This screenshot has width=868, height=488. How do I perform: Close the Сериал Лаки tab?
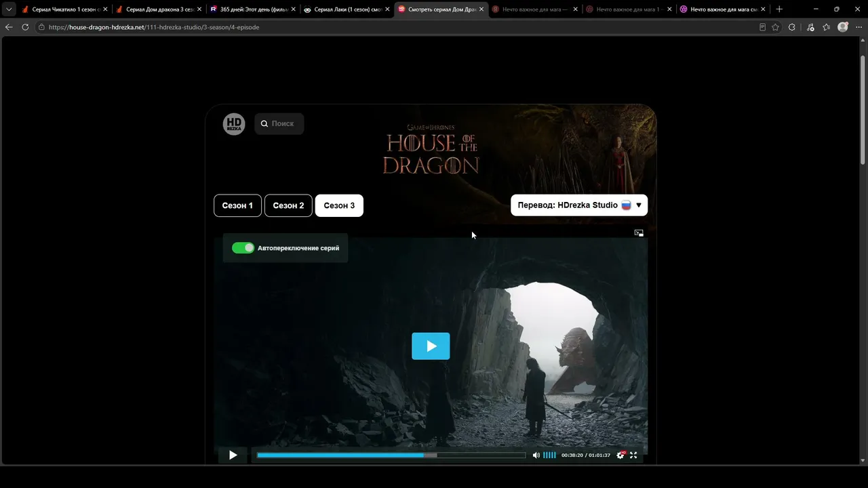pyautogui.click(x=387, y=9)
